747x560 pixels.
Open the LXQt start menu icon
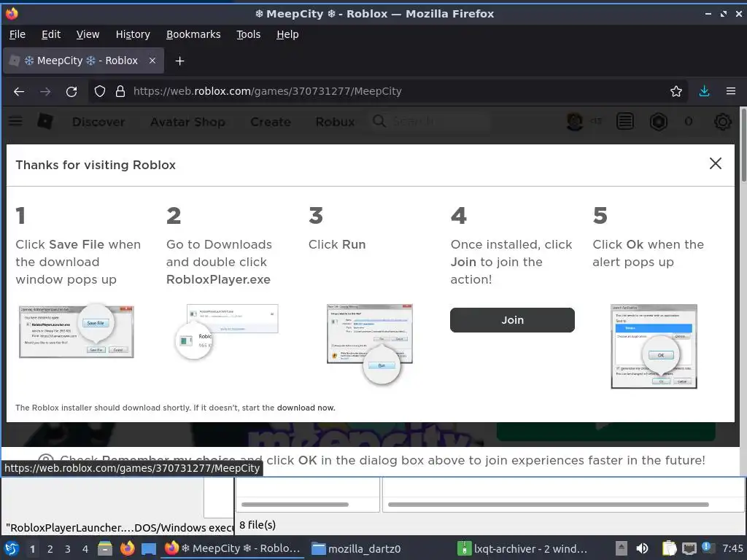click(12, 548)
